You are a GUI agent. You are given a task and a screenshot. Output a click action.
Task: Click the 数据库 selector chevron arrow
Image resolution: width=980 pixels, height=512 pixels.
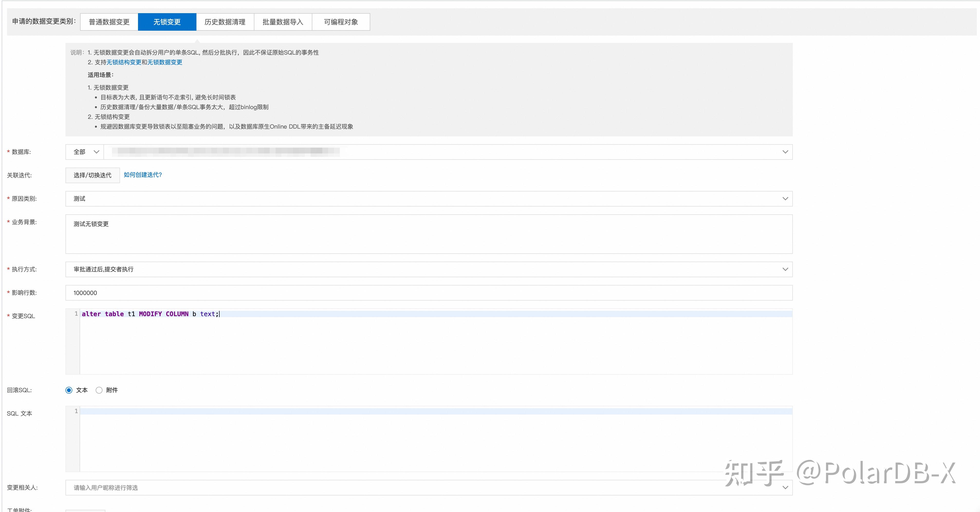[785, 152]
